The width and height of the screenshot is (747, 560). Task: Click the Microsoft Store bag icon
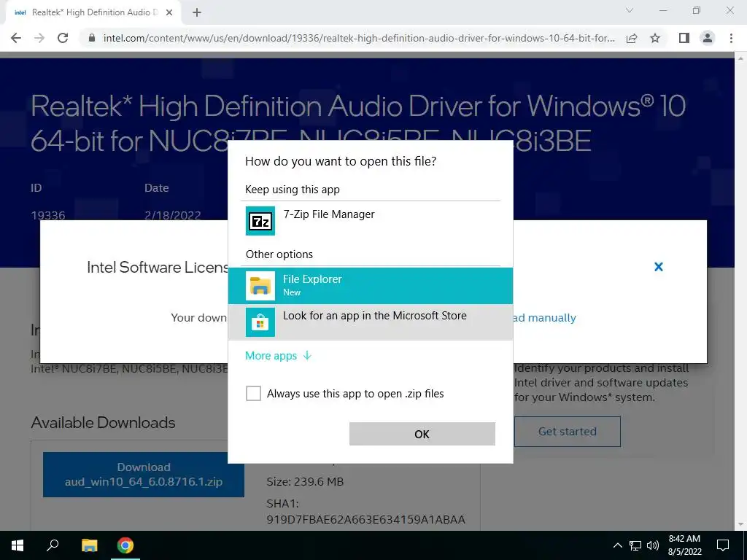260,322
